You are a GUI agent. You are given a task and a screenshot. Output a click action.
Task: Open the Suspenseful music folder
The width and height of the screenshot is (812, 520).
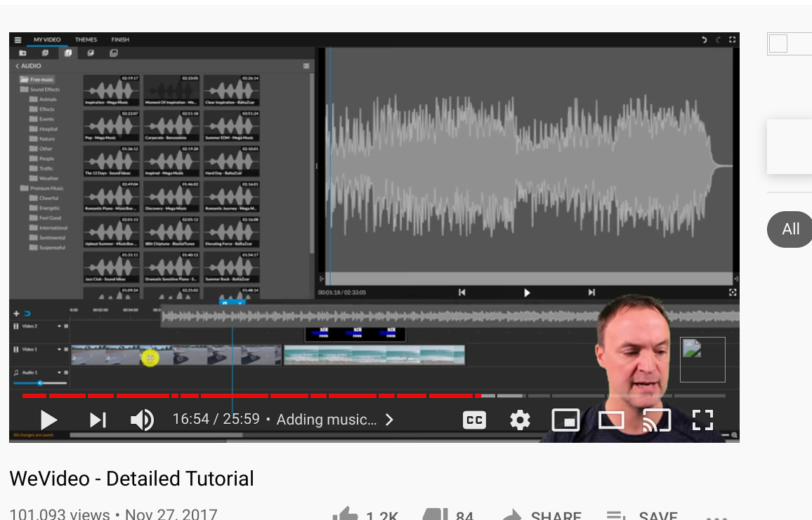click(x=48, y=248)
